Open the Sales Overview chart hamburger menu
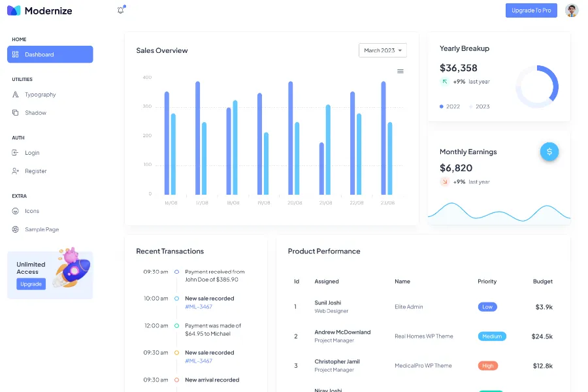 click(x=400, y=71)
